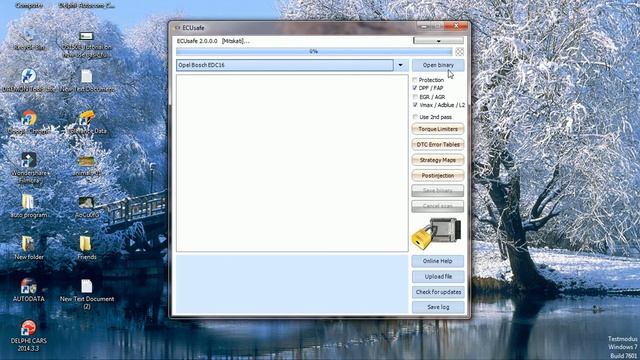Image resolution: width=640 pixels, height=360 pixels.
Task: Check for updates in ECUsafe
Action: point(438,292)
